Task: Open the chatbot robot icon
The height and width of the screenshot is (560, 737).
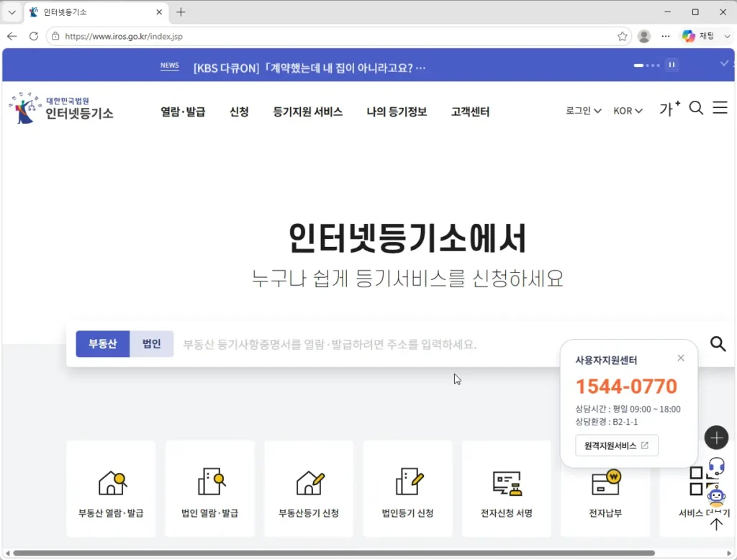Action: tap(716, 496)
